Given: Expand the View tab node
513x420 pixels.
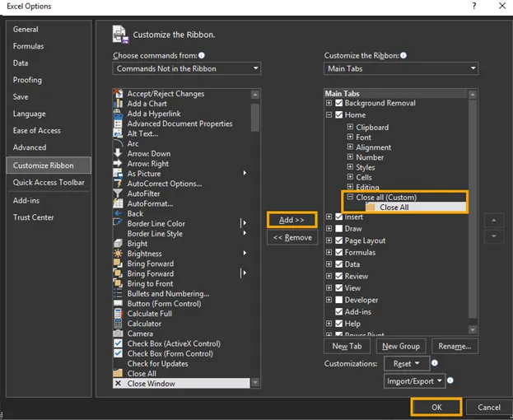Looking at the screenshot, I should [x=329, y=288].
